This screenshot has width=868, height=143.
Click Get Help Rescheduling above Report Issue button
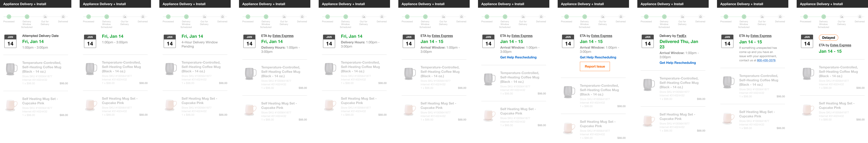(598, 58)
